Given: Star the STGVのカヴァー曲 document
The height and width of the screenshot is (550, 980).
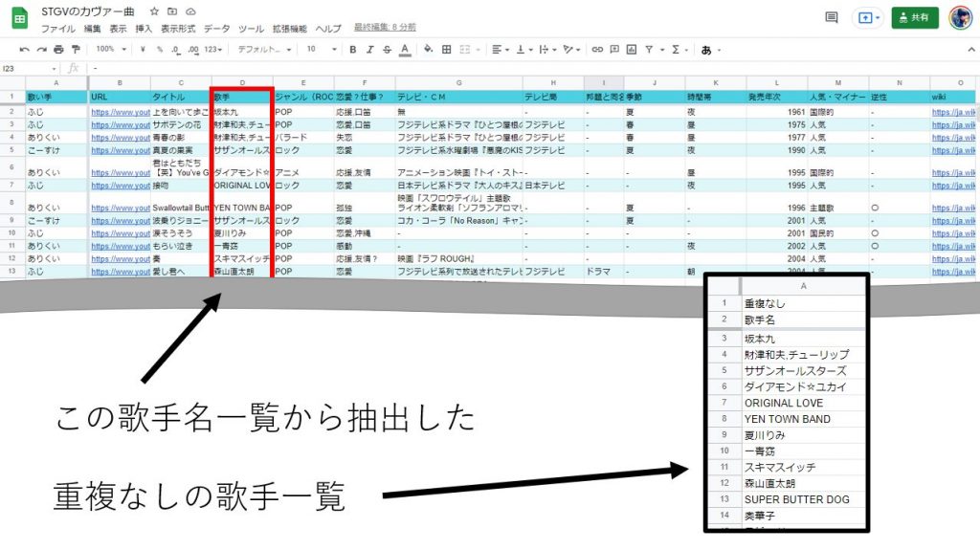Looking at the screenshot, I should (x=154, y=11).
